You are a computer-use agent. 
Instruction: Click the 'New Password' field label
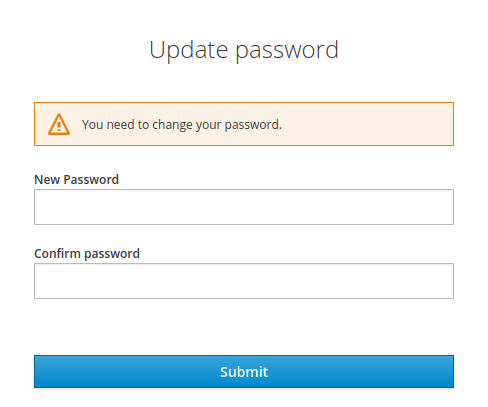pos(76,179)
